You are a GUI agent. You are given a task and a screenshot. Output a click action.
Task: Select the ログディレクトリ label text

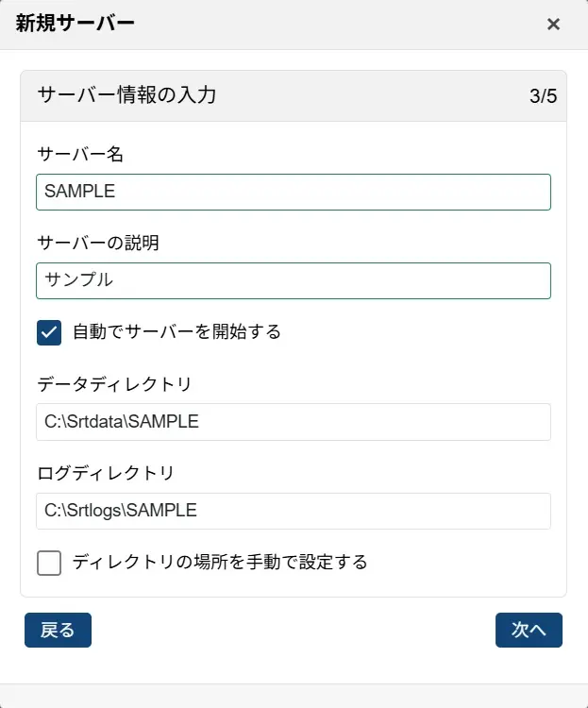point(106,473)
